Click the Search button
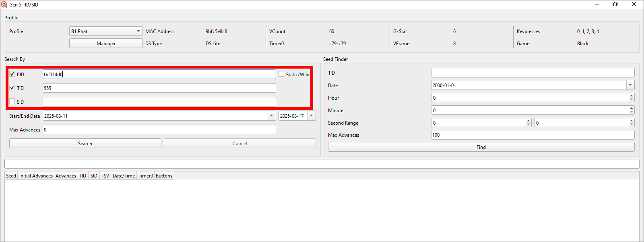The width and height of the screenshot is (644, 242). (85, 143)
